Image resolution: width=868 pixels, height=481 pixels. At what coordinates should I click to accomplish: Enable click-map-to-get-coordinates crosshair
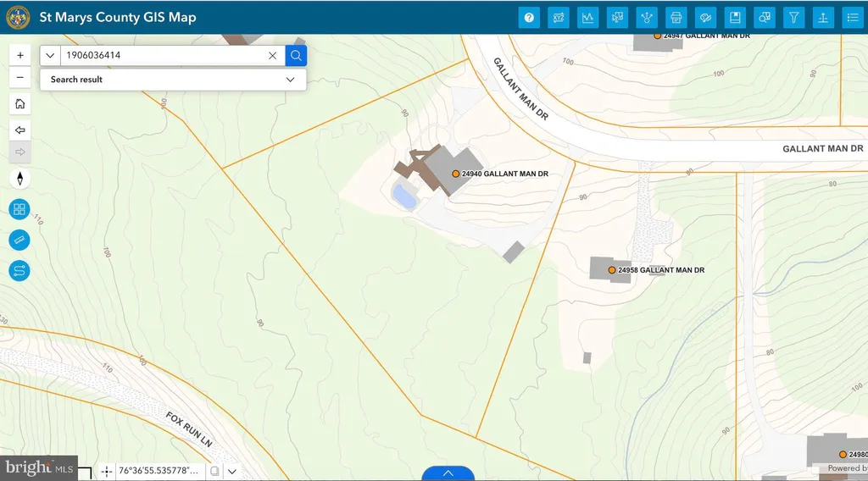pos(107,471)
